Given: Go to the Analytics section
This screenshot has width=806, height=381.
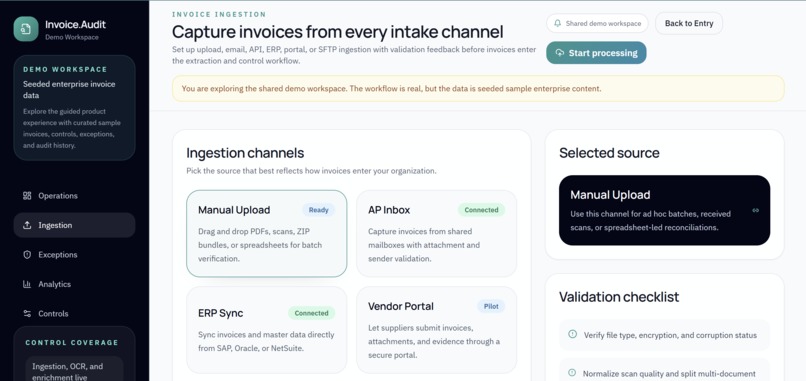Looking at the screenshot, I should coord(75,284).
